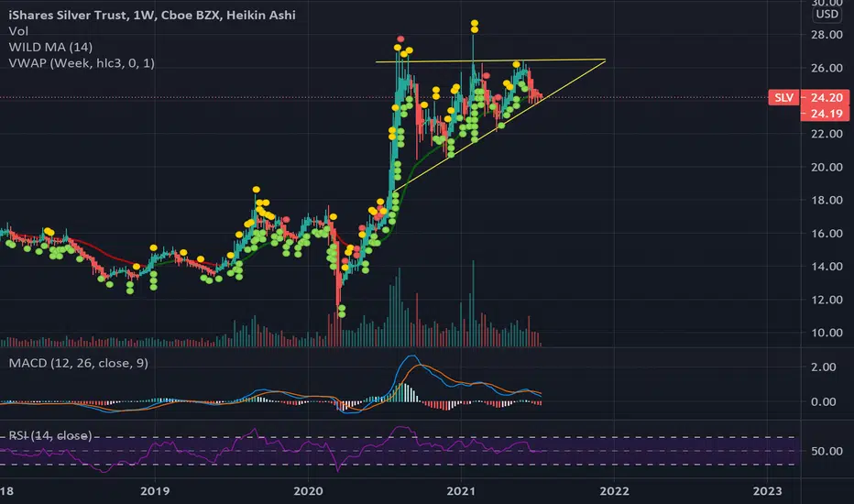This screenshot has height=504, width=854.
Task: Select the WILD MA (14) indicator label
Action: 50,47
